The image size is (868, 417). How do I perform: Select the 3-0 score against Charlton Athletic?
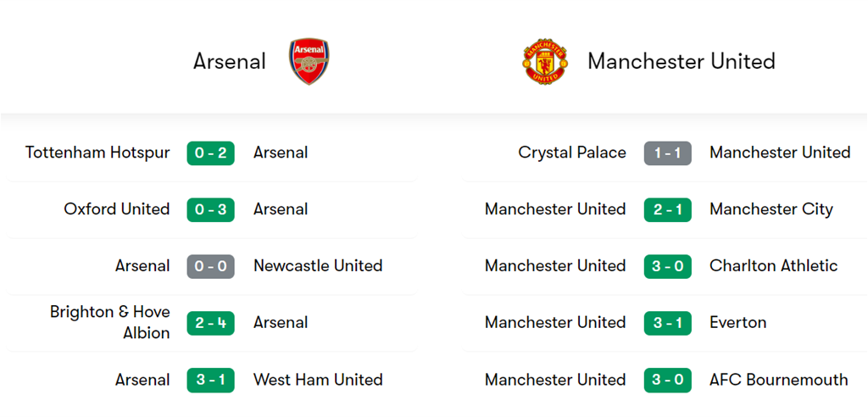(667, 266)
